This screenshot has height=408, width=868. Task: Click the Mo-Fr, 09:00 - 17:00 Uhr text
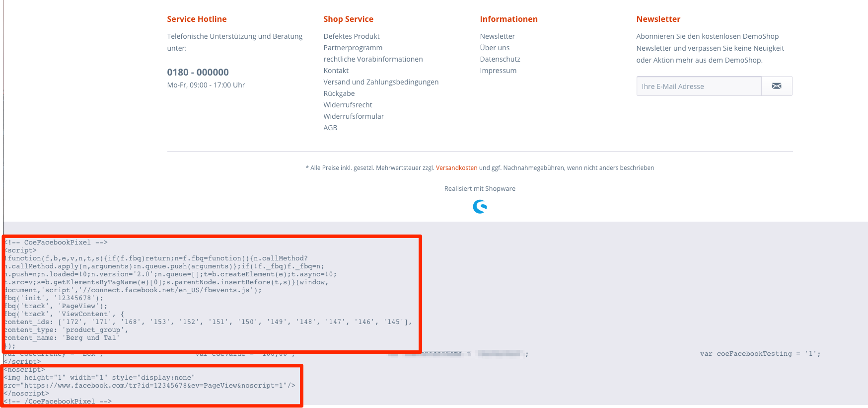coord(206,85)
